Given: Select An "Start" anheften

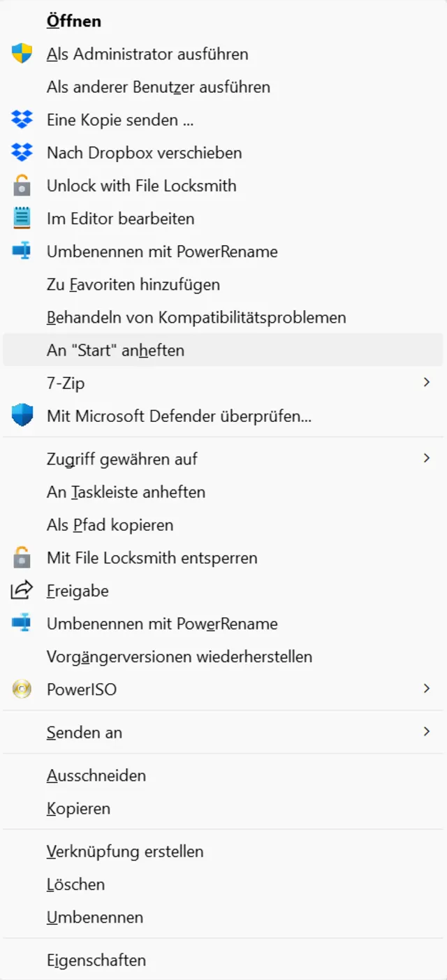Looking at the screenshot, I should tap(116, 350).
